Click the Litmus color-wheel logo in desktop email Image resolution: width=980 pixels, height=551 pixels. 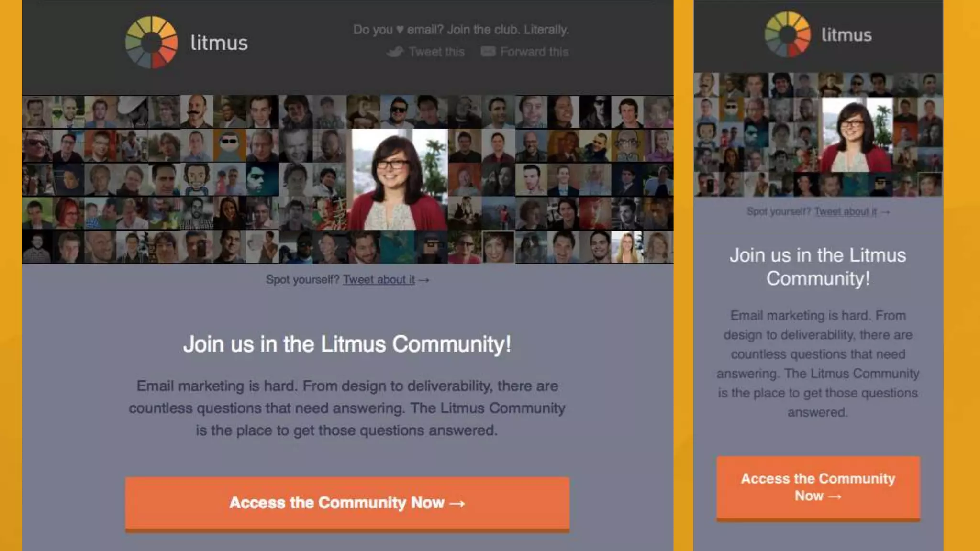(x=151, y=43)
